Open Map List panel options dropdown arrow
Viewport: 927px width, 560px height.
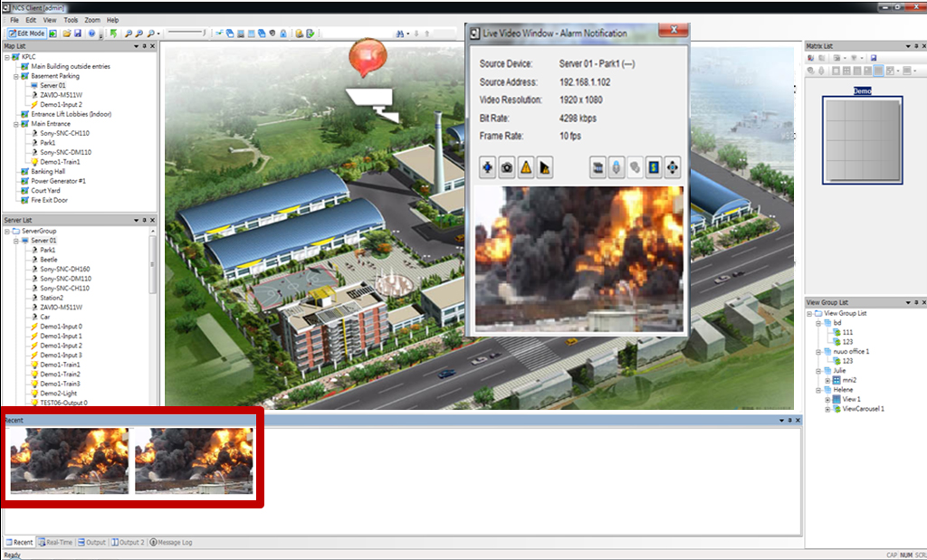pos(136,46)
